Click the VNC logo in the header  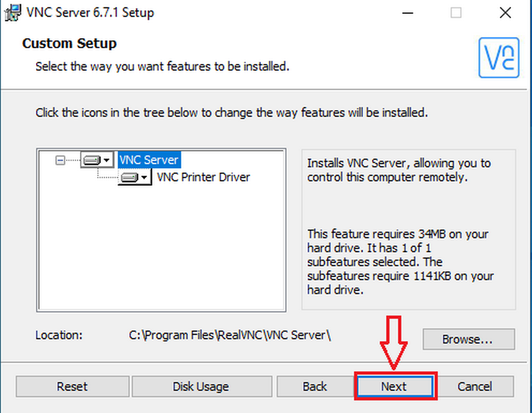coord(499,58)
